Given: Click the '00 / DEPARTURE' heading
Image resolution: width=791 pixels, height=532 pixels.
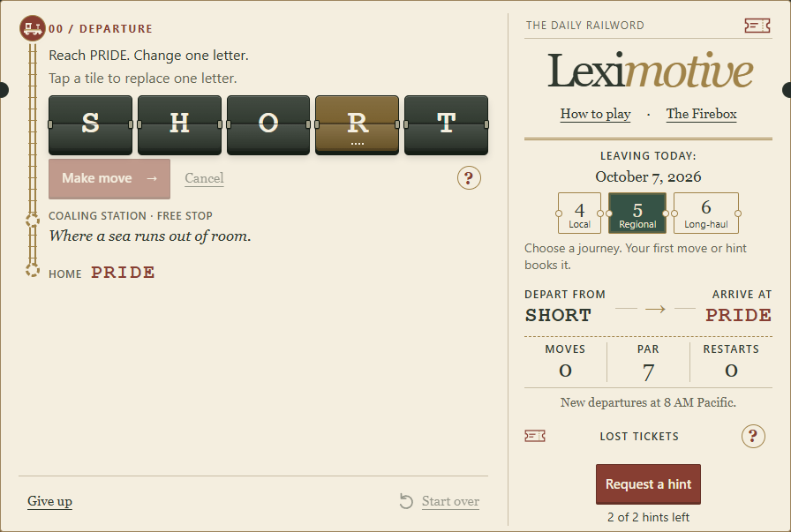Looking at the screenshot, I should (x=101, y=29).
